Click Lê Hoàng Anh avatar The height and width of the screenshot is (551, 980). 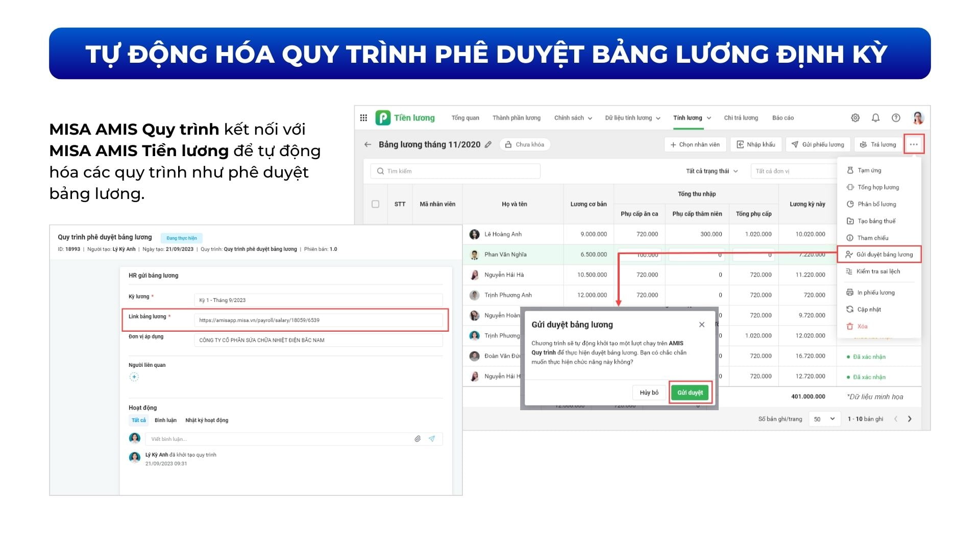pyautogui.click(x=475, y=234)
